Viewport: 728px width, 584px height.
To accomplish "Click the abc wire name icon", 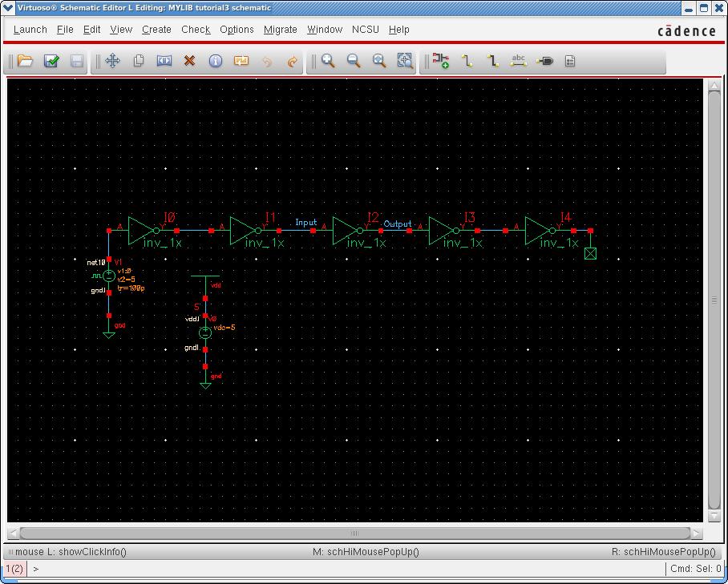I will pyautogui.click(x=518, y=61).
